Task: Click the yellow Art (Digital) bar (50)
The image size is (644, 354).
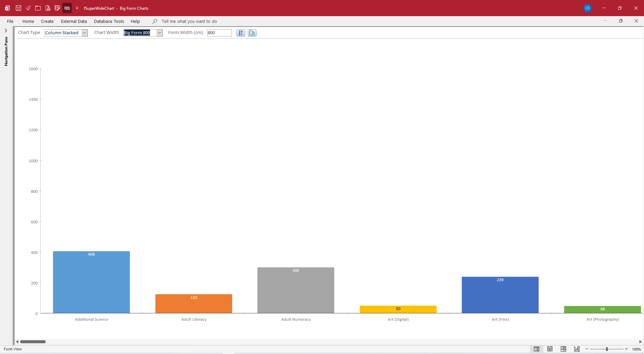Action: click(x=398, y=309)
